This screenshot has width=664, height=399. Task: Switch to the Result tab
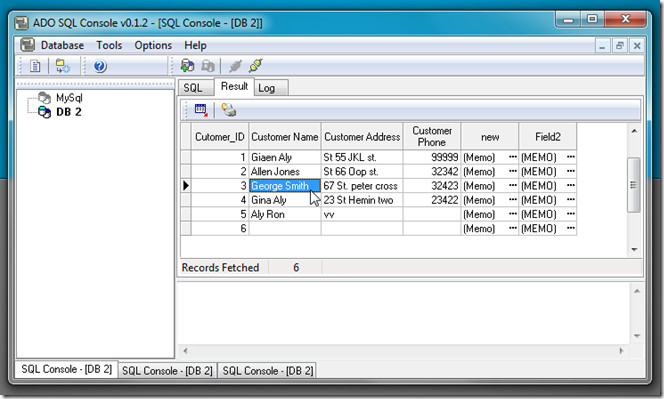coord(234,86)
